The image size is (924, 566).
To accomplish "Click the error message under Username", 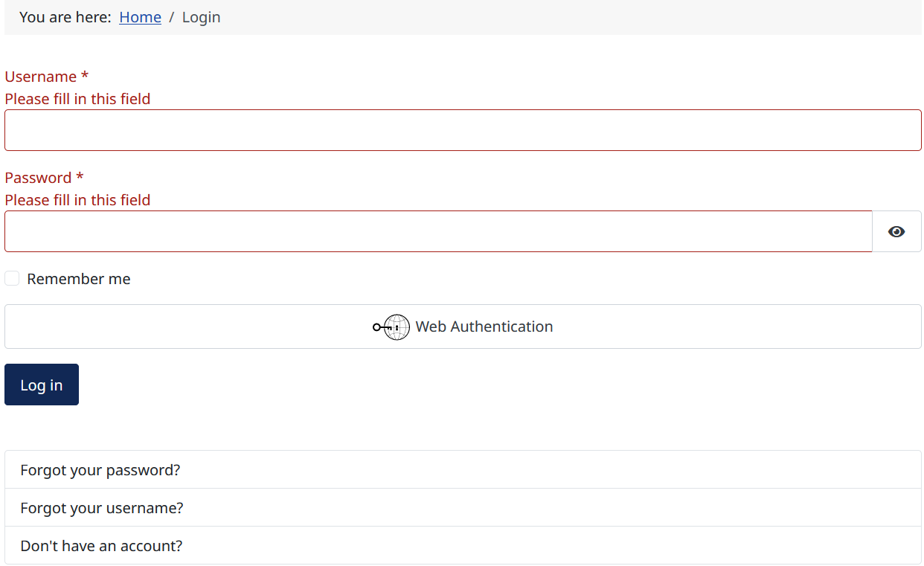I will click(77, 99).
